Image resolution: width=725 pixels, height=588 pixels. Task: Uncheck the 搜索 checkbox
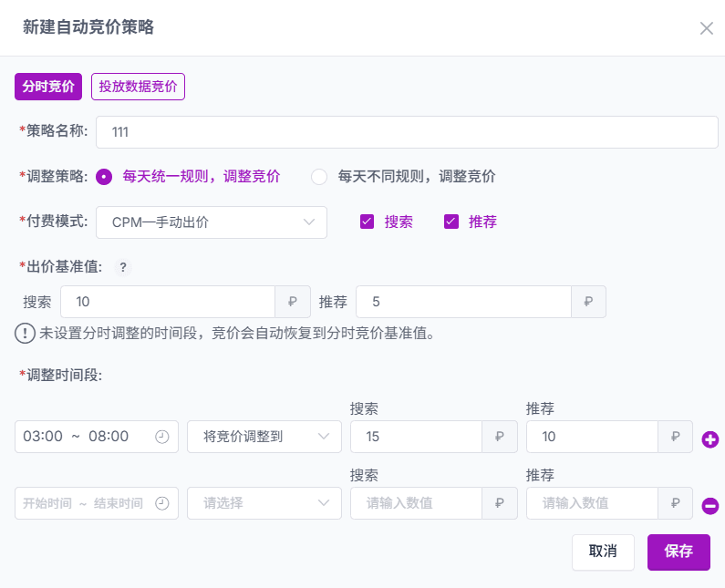click(368, 222)
